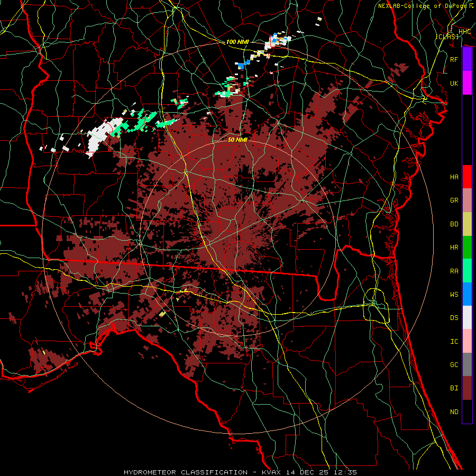Select the yellow BD color swatch
Viewport: 476px width, 476px height.
(x=467, y=224)
